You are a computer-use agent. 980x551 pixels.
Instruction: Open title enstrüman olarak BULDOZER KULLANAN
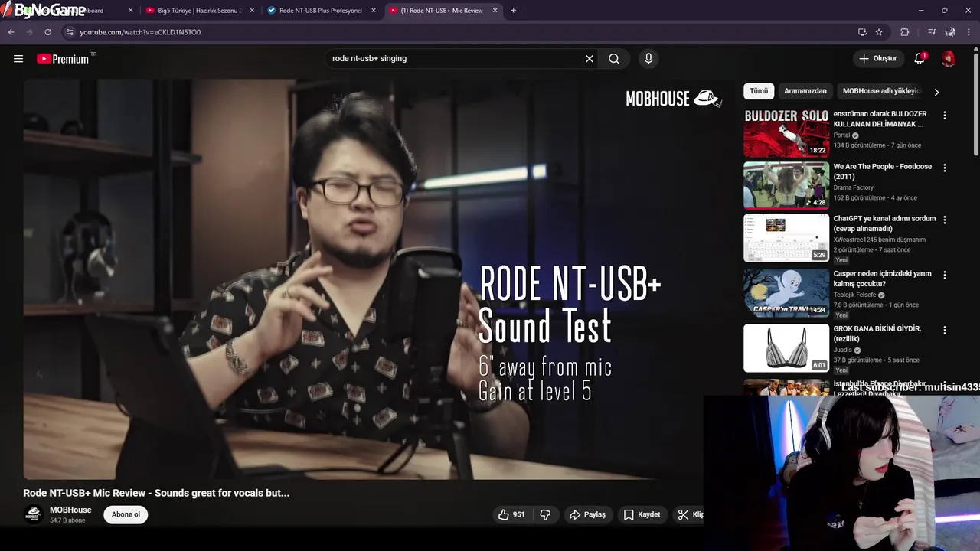tap(880, 119)
